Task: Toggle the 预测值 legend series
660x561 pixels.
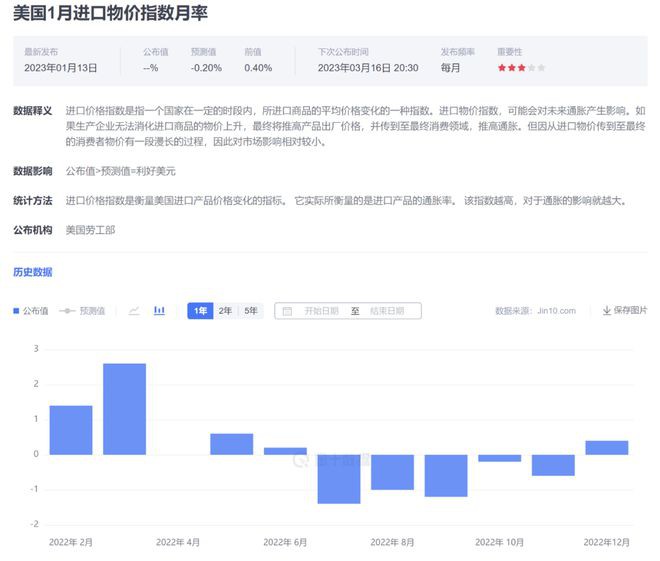Action: 82,311
